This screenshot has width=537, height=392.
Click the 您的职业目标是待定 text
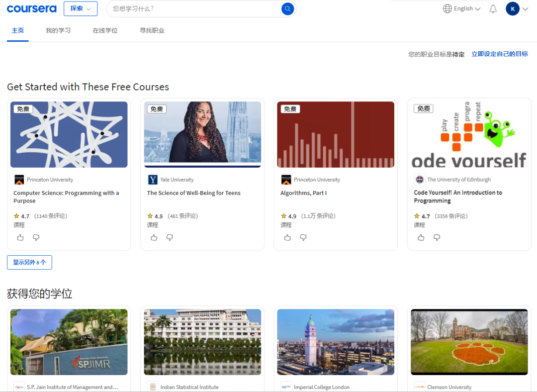[437, 54]
